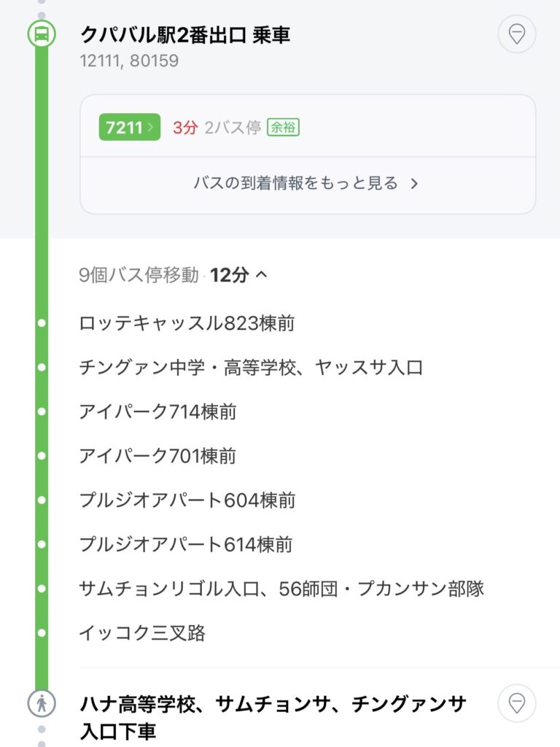The height and width of the screenshot is (747, 560).
Task: Select ロッテキャッスル823棟前 stop
Action: click(187, 323)
